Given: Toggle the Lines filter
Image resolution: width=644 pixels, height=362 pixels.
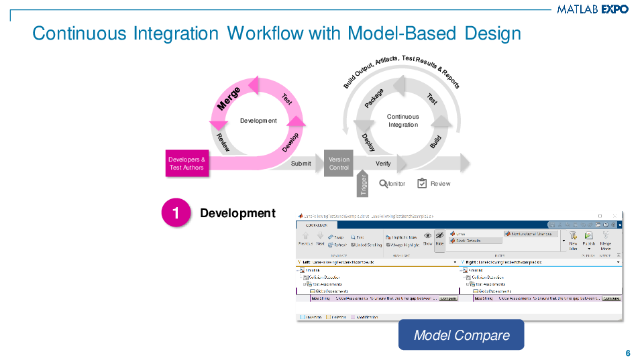Looking at the screenshot, I should [458, 233].
